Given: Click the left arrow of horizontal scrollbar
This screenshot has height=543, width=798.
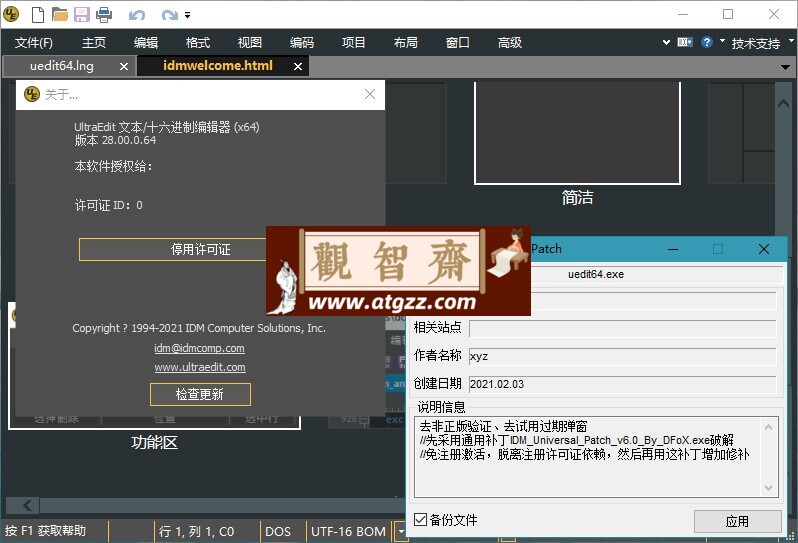Looking at the screenshot, I should pyautogui.click(x=27, y=505).
